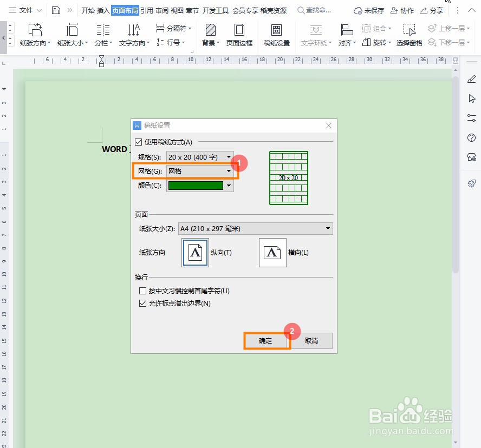
Task: Open the 分栏 columns tool
Action: click(x=103, y=35)
